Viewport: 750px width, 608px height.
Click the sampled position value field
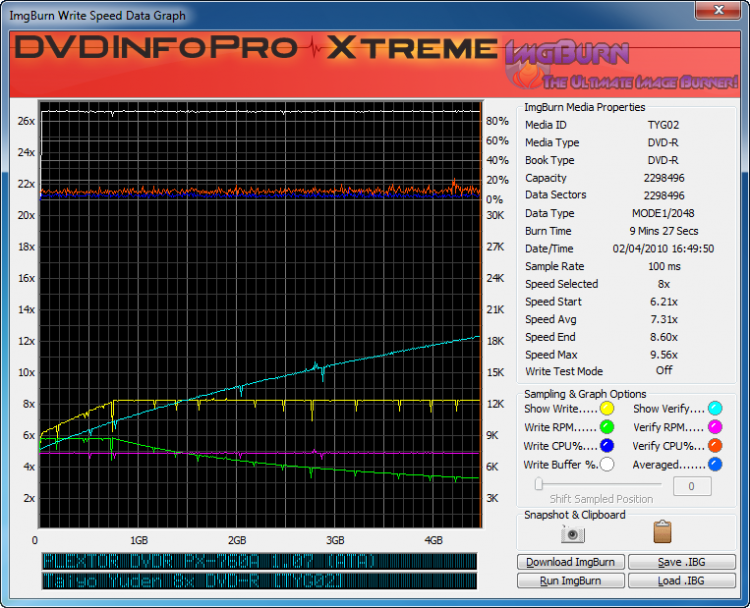[691, 486]
